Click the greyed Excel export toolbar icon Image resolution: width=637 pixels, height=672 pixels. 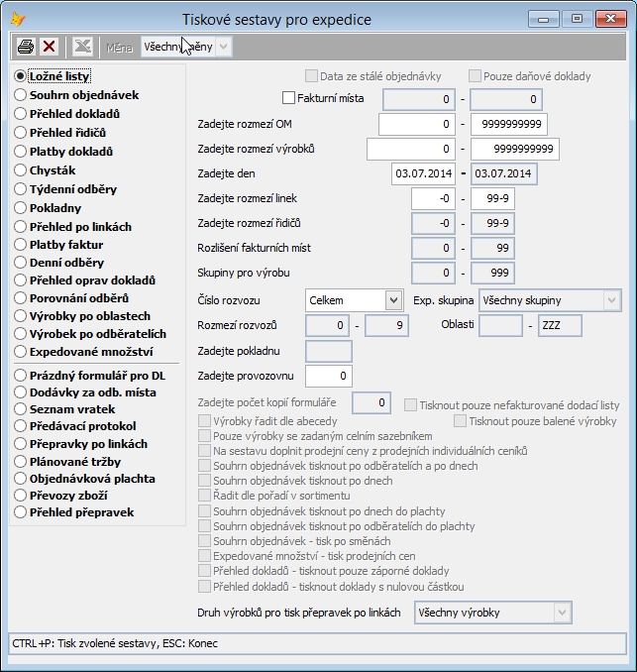pyautogui.click(x=82, y=47)
